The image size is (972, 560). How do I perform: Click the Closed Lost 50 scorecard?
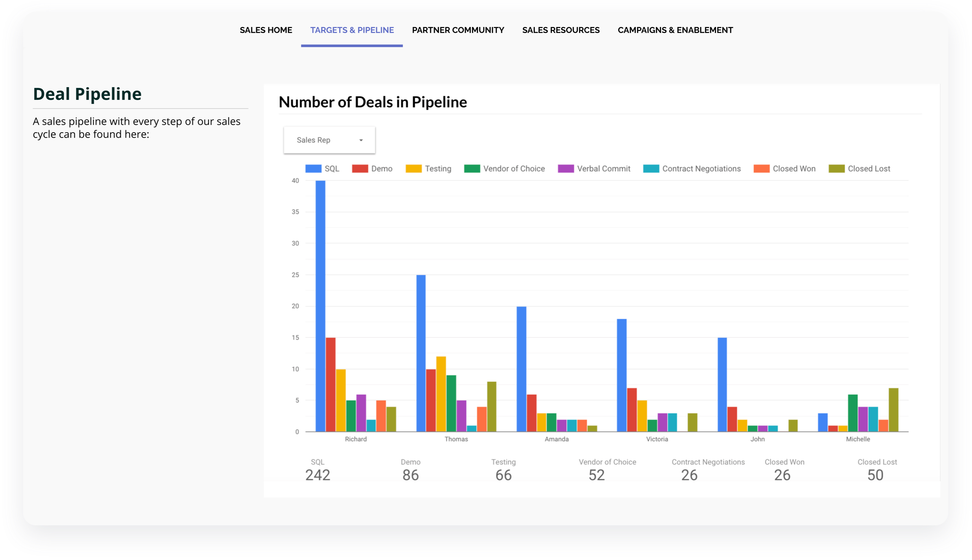(x=876, y=470)
